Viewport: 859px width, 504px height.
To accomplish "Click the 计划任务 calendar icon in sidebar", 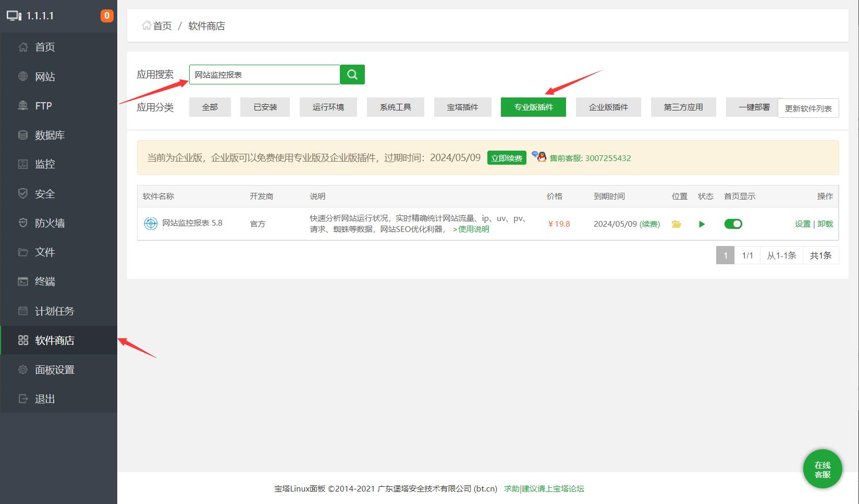I will (x=23, y=311).
